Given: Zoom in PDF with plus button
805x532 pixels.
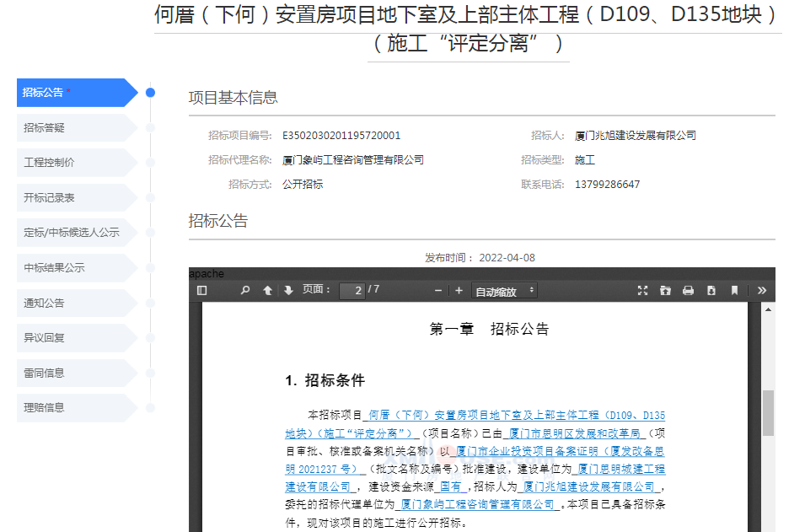Looking at the screenshot, I should point(459,291).
